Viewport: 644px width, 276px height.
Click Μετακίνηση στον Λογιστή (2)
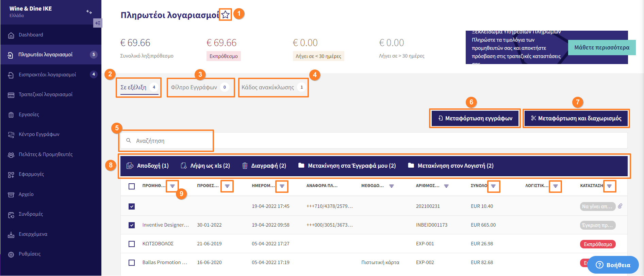[450, 166]
